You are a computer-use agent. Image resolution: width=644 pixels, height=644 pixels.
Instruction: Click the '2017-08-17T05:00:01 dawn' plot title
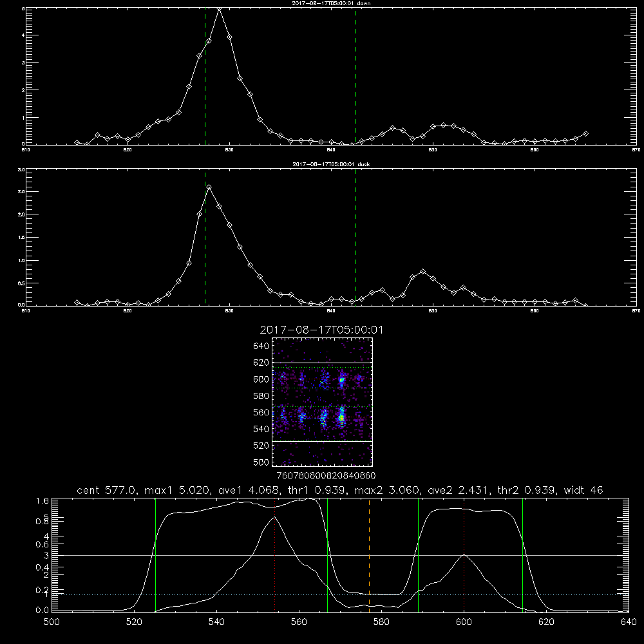[331, 3]
